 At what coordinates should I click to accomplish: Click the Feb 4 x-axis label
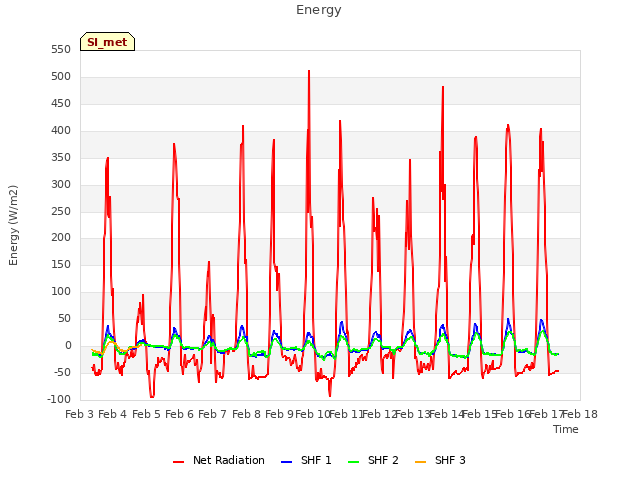(113, 414)
